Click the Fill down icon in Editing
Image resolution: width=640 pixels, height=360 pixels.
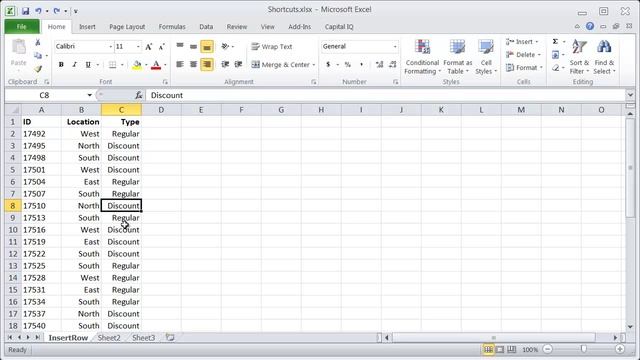tap(555, 55)
